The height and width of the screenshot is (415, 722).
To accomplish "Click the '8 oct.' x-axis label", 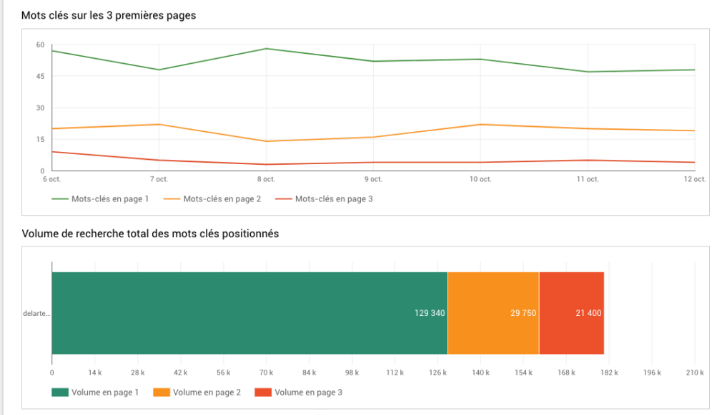I will [x=266, y=179].
